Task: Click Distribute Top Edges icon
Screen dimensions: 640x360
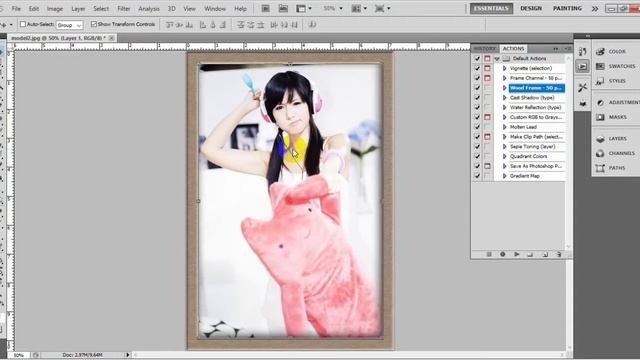Action: [x=241, y=25]
